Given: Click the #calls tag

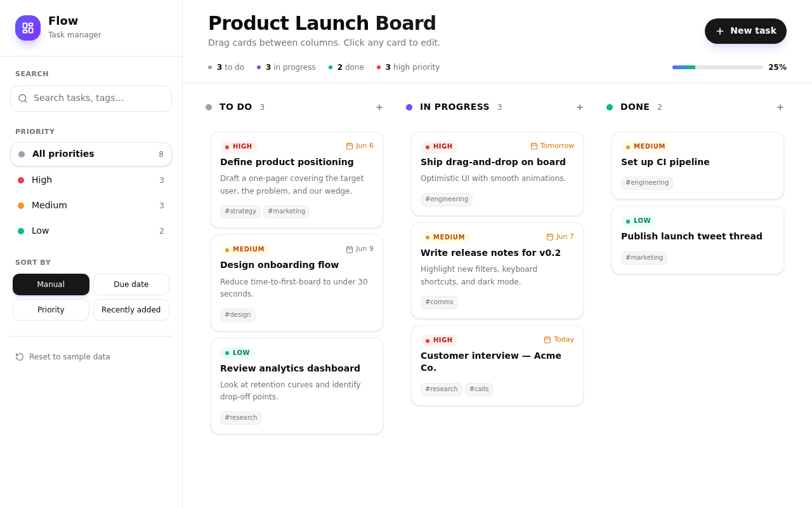Looking at the screenshot, I should pyautogui.click(x=479, y=389).
